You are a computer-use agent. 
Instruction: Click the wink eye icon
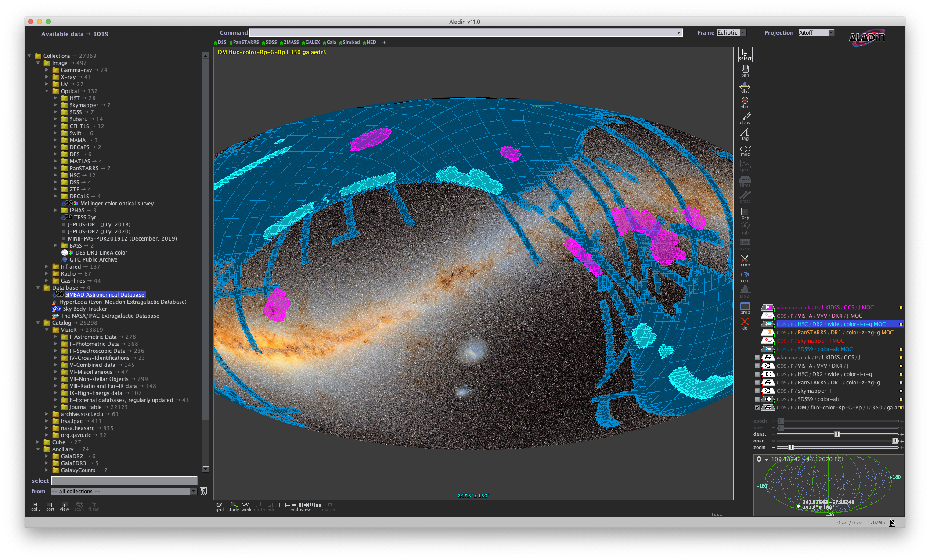[x=246, y=506]
